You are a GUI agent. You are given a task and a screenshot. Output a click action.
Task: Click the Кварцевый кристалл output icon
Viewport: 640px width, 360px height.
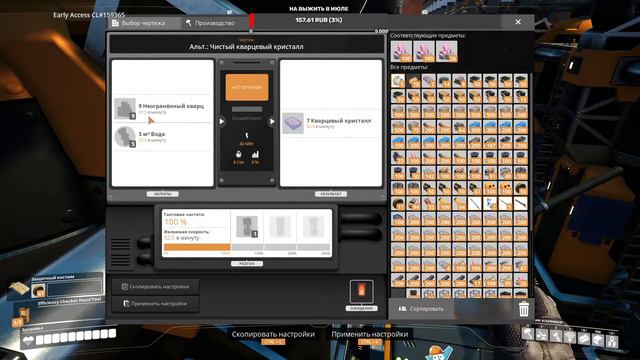click(x=293, y=123)
